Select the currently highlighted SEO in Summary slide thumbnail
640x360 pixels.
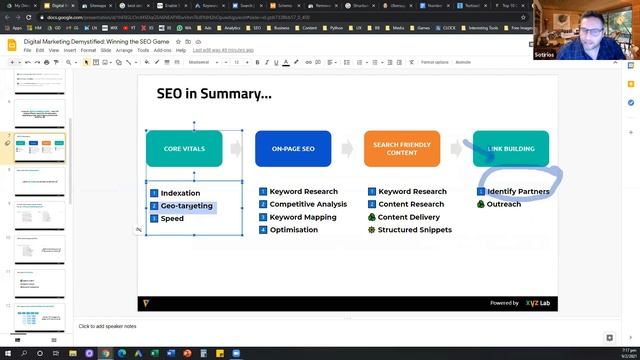(40, 147)
